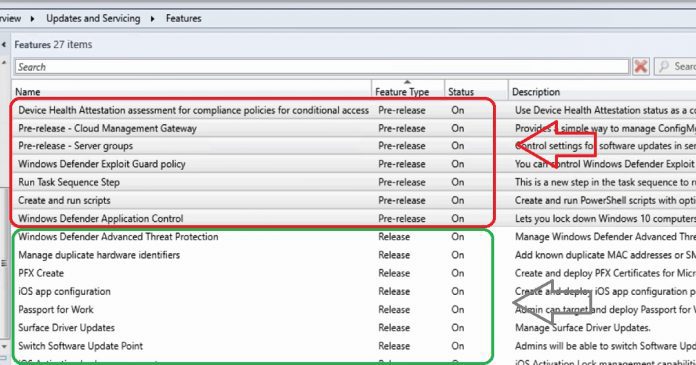Expand arrow after the first breadcrumb item
696x365 pixels.
[32, 19]
